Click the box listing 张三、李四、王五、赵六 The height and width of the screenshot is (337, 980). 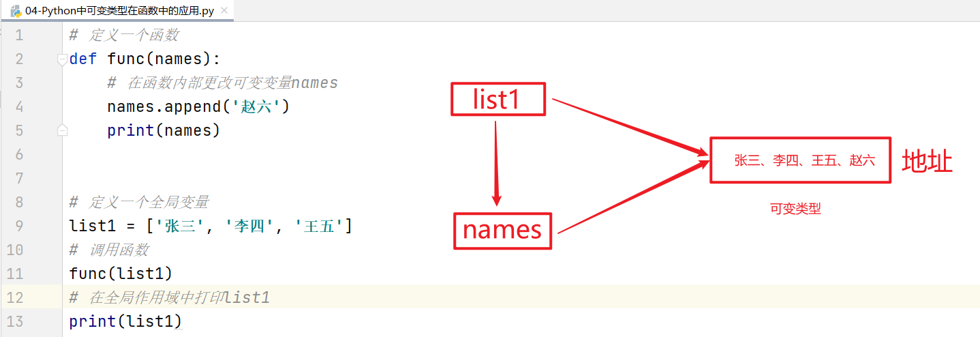pyautogui.click(x=800, y=160)
